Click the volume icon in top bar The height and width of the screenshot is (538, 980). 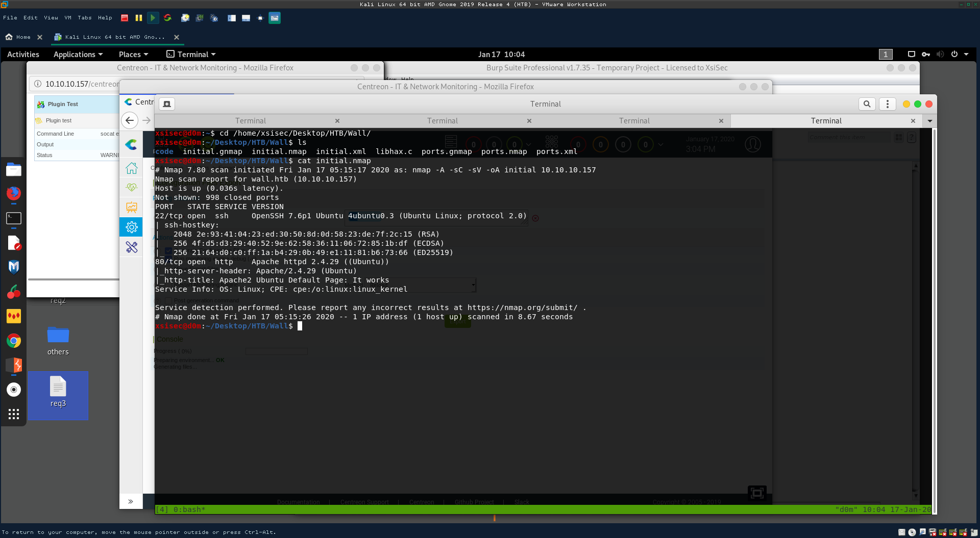pyautogui.click(x=940, y=54)
